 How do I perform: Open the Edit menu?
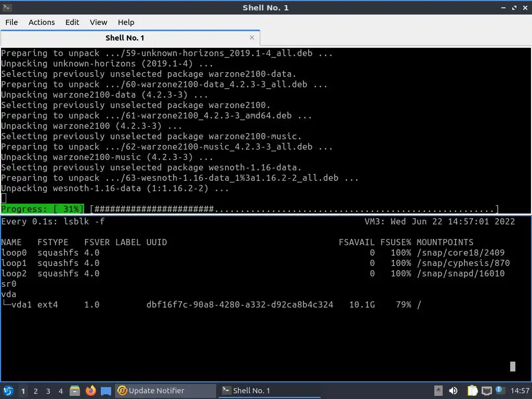click(72, 22)
